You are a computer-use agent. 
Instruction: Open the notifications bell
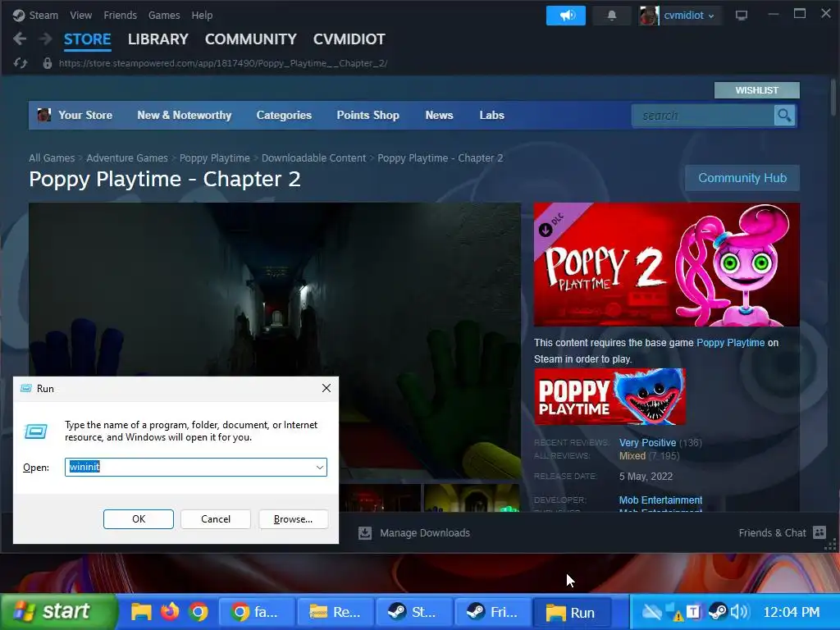pos(611,15)
